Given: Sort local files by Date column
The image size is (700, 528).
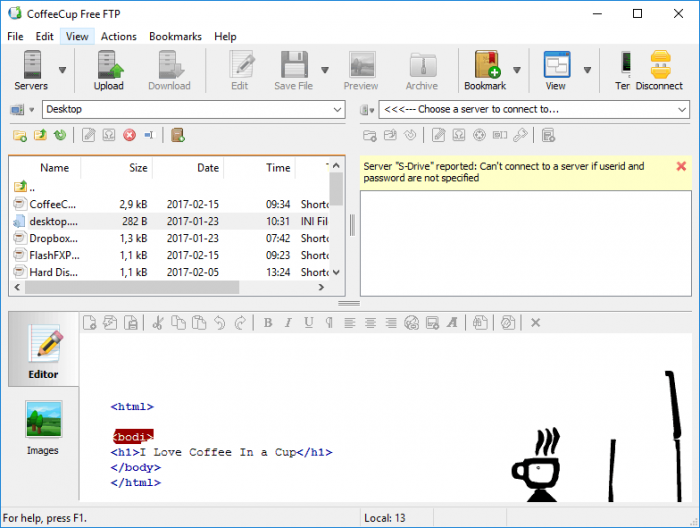Looking at the screenshot, I should (x=188, y=168).
